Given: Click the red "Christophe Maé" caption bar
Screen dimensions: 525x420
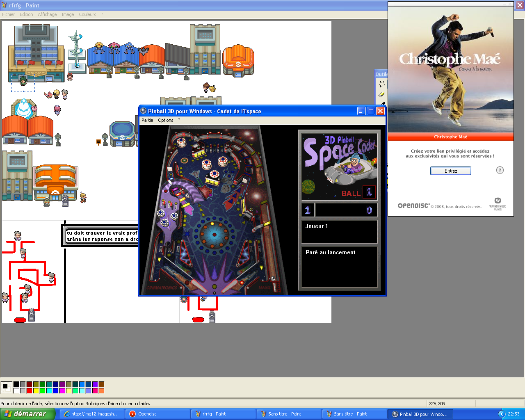Looking at the screenshot, I should [x=451, y=137].
